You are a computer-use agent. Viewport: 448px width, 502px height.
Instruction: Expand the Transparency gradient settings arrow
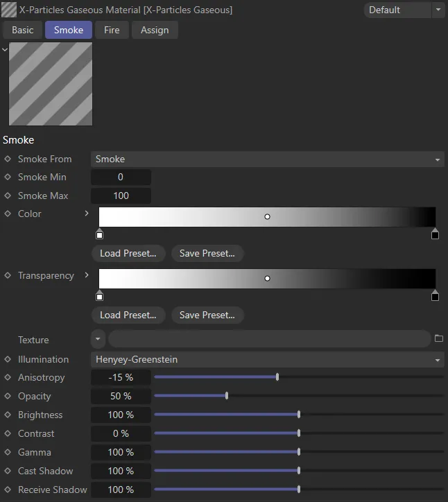click(87, 275)
